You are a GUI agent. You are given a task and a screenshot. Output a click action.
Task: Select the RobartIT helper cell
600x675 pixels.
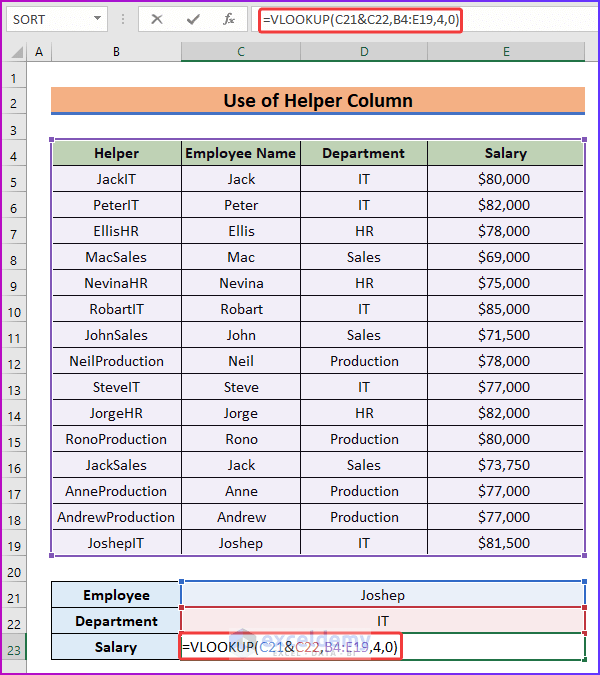[x=117, y=309]
